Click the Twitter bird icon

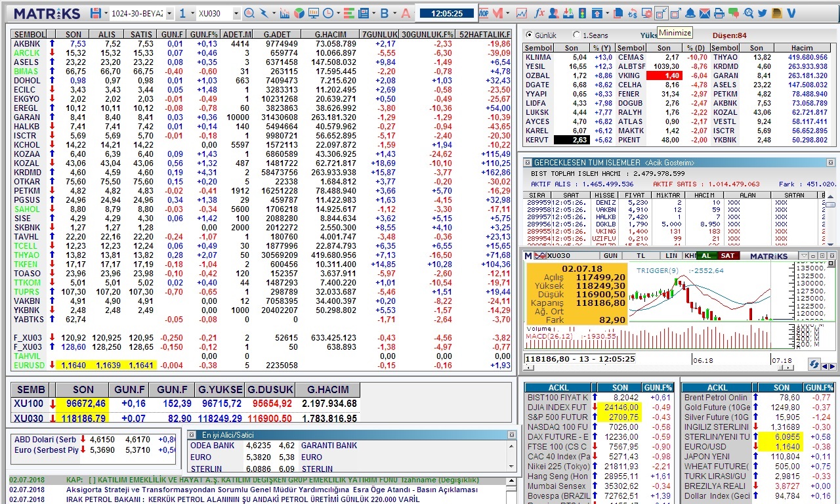coord(763,13)
